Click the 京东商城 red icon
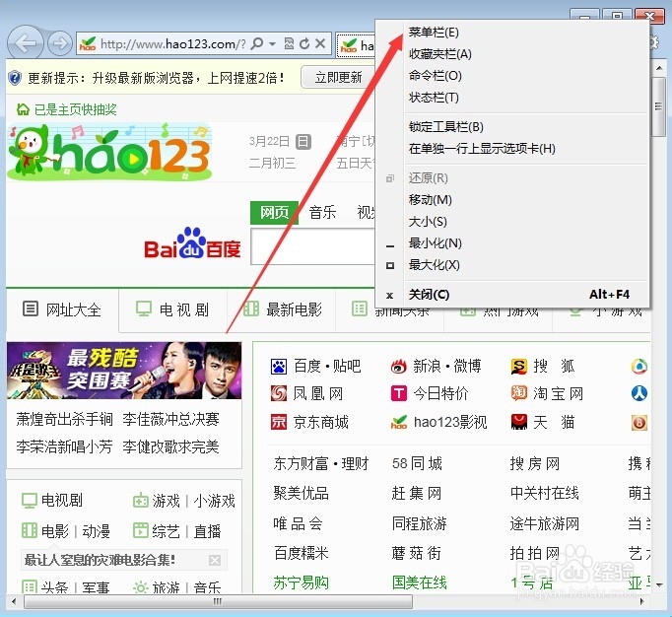Image resolution: width=672 pixels, height=617 pixels. point(279,422)
